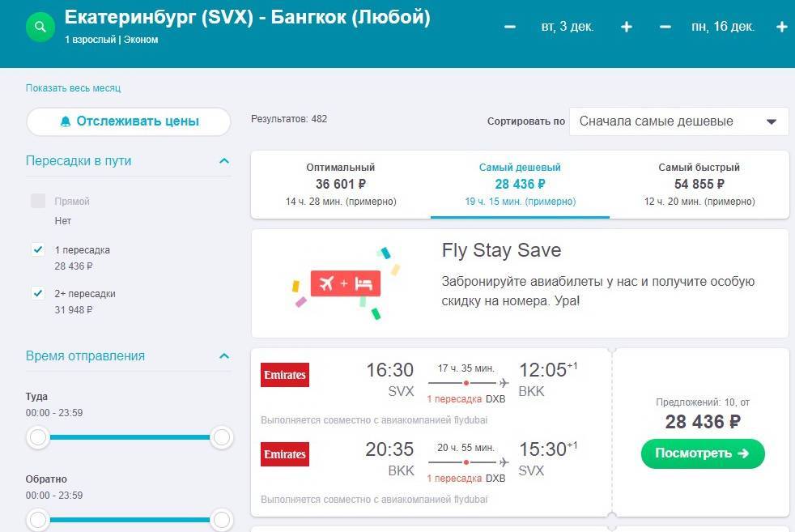
Task: Increase departure date with plus icon
Action: click(x=626, y=27)
